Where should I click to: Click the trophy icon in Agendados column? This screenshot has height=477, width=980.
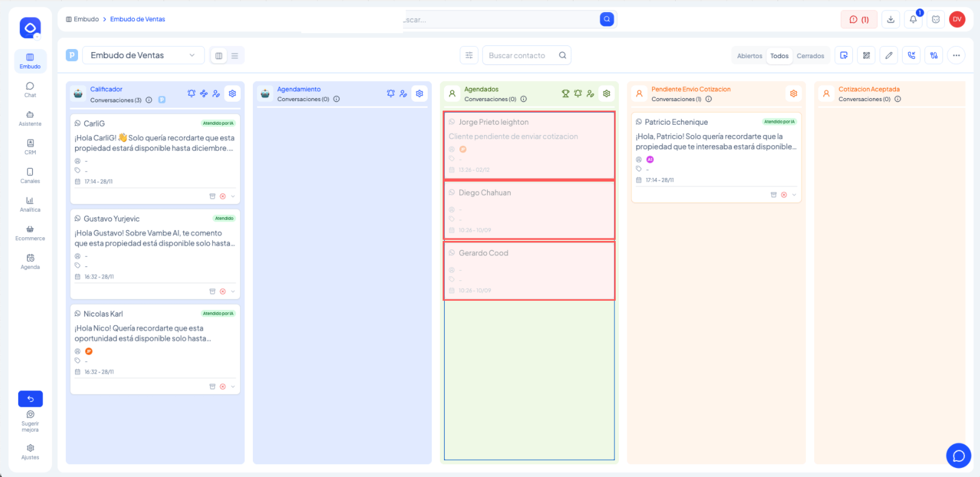pyautogui.click(x=565, y=94)
